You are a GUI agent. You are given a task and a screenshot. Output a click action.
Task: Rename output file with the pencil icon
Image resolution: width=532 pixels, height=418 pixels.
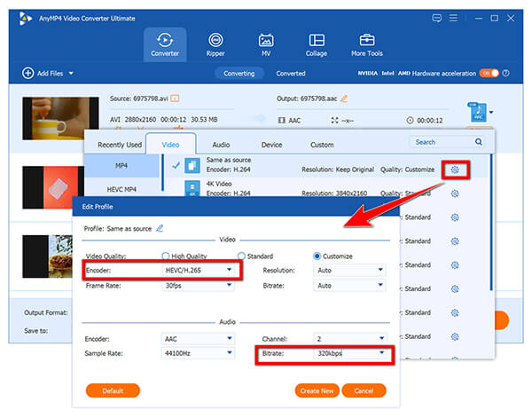[x=344, y=99]
